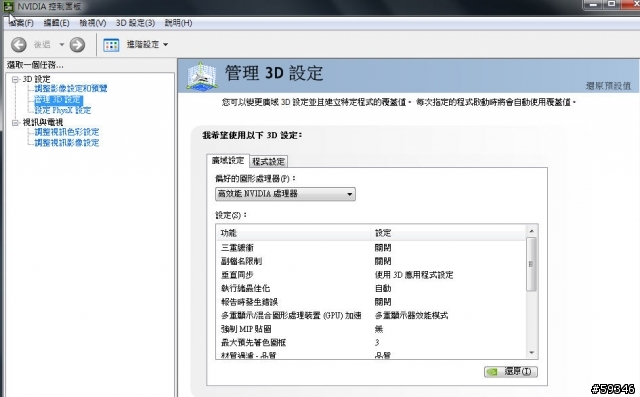Click the 還原(I) button
Image resolution: width=640 pixels, height=397 pixels.
coord(511,372)
